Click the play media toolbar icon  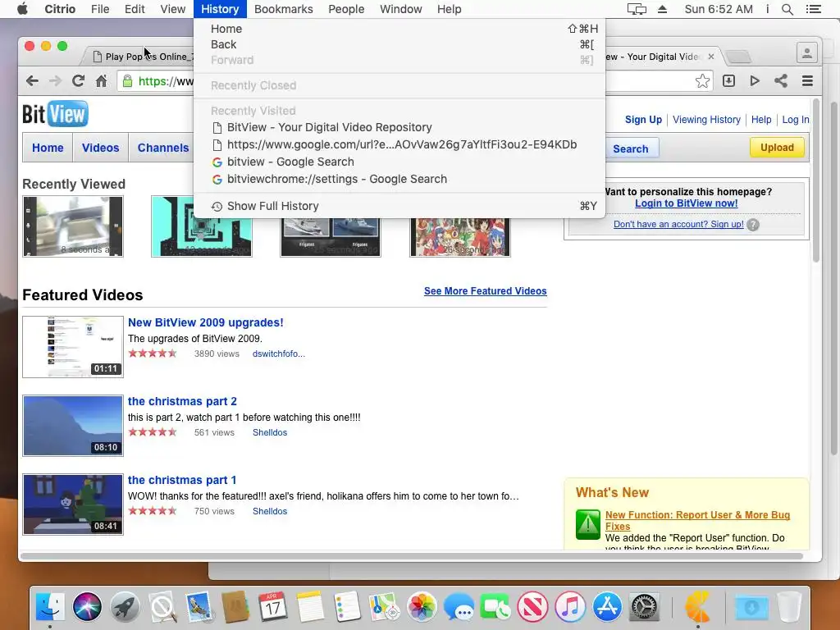[x=755, y=81]
